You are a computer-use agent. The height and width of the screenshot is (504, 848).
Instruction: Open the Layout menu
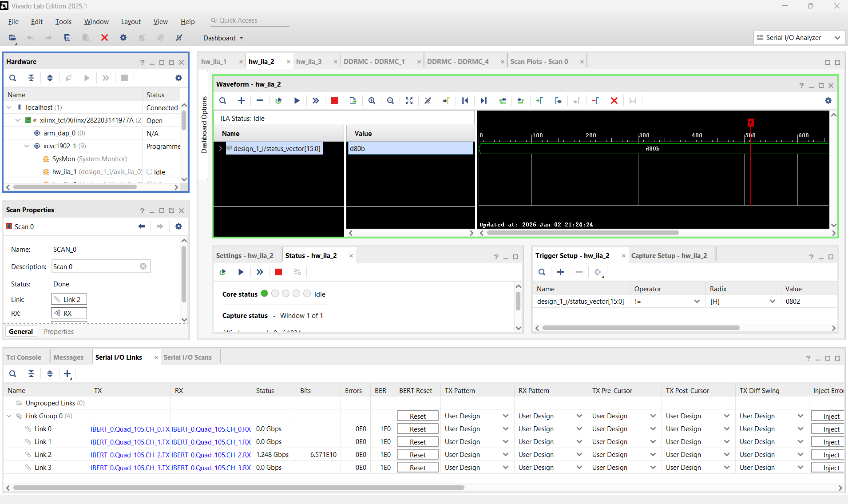[131, 22]
